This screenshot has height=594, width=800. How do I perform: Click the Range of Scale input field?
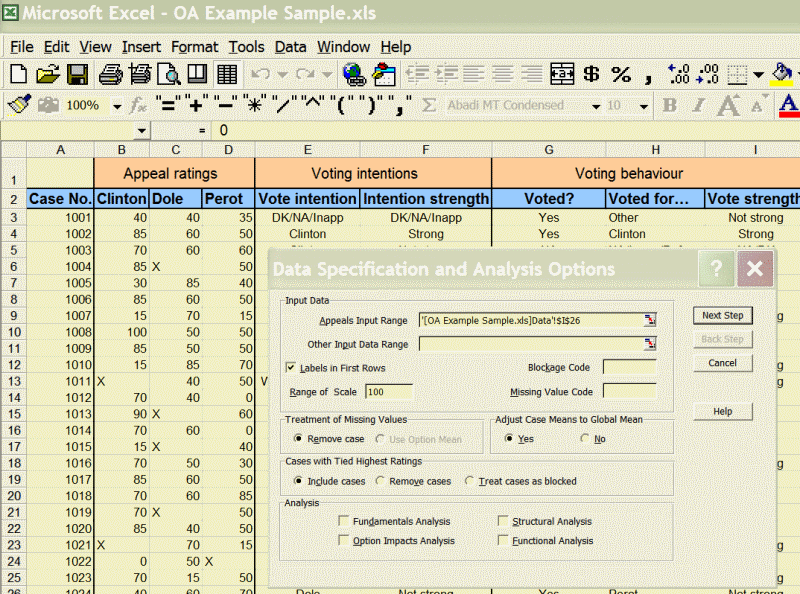(x=389, y=391)
